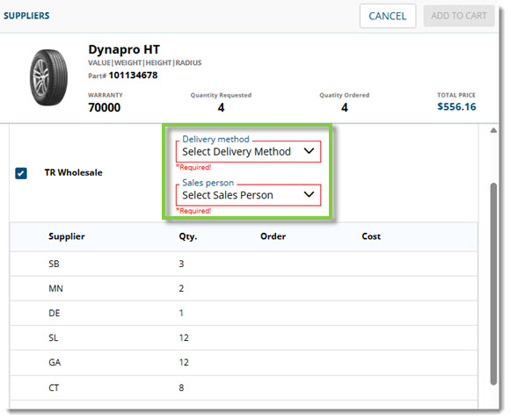The width and height of the screenshot is (510, 420).
Task: Open the Delivery method dropdown
Action: (x=248, y=151)
